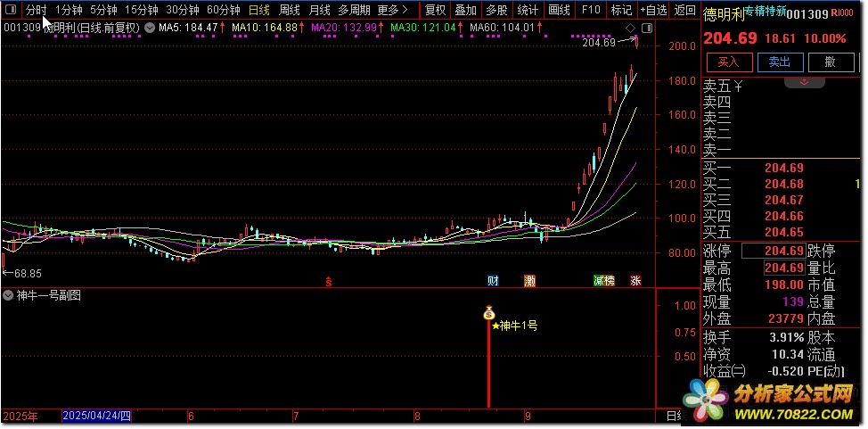
Task: Click the red S marker below chart
Action: (x=328, y=281)
